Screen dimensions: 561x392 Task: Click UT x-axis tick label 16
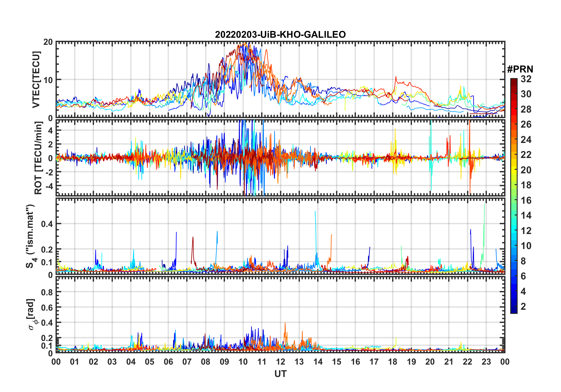click(355, 362)
